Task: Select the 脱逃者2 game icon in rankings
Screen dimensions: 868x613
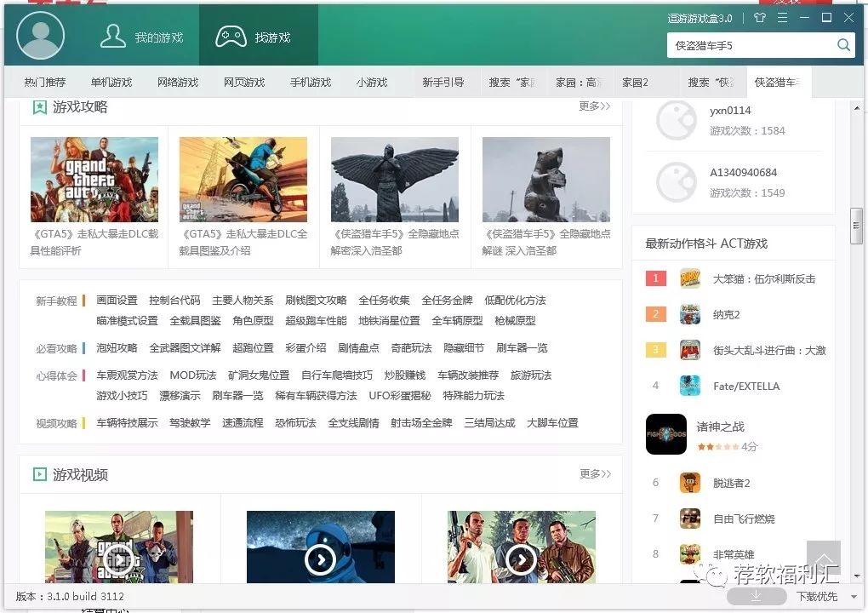Action: tap(689, 483)
